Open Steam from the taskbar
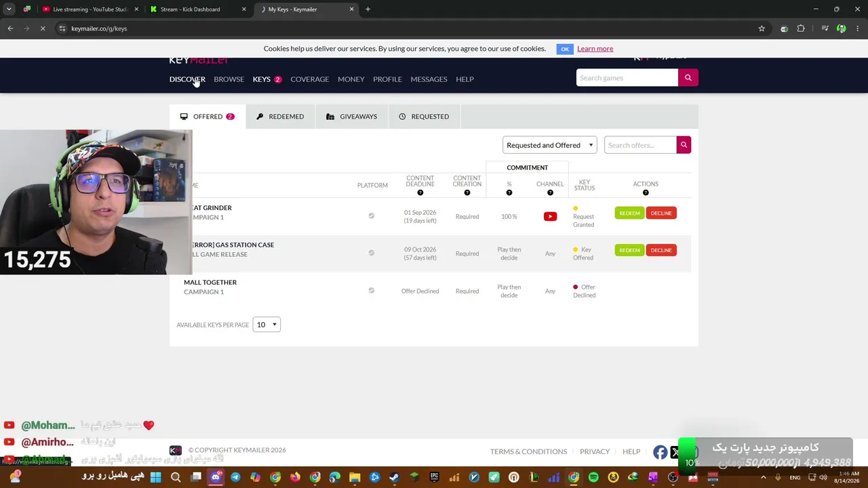 pos(394,477)
